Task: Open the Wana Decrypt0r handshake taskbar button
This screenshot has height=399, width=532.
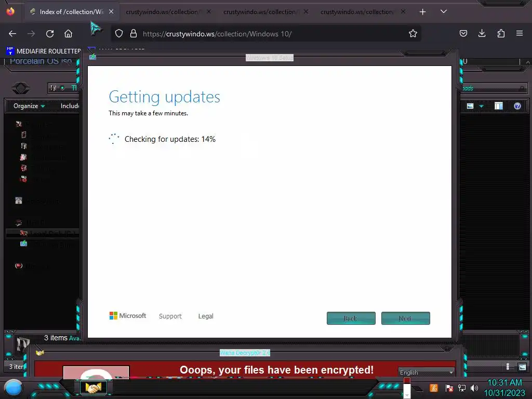Action: coord(94,388)
